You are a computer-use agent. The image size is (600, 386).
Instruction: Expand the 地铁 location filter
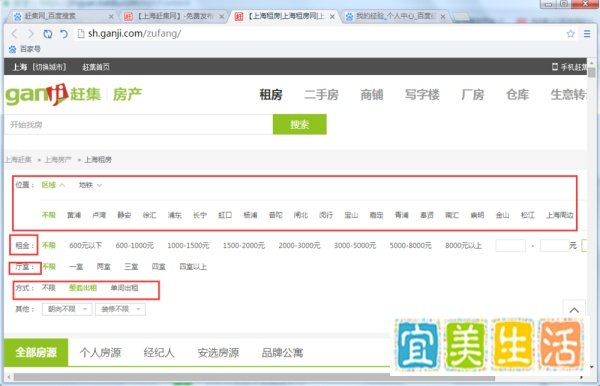click(90, 185)
